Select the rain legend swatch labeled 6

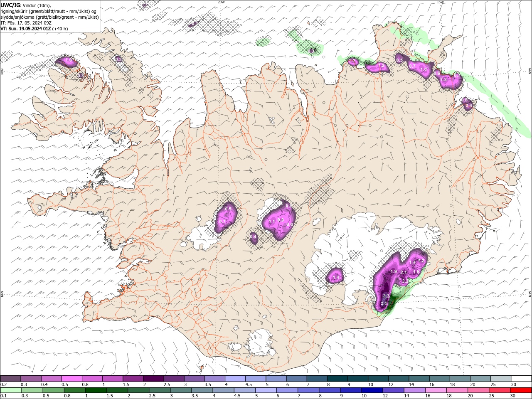(x=287, y=390)
